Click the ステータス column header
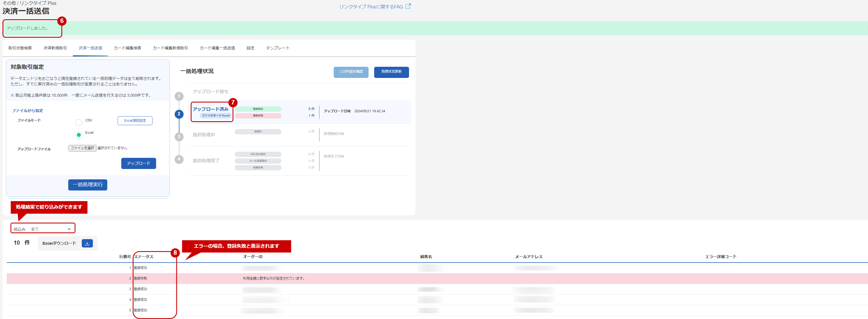868x319 pixels. pos(144,257)
